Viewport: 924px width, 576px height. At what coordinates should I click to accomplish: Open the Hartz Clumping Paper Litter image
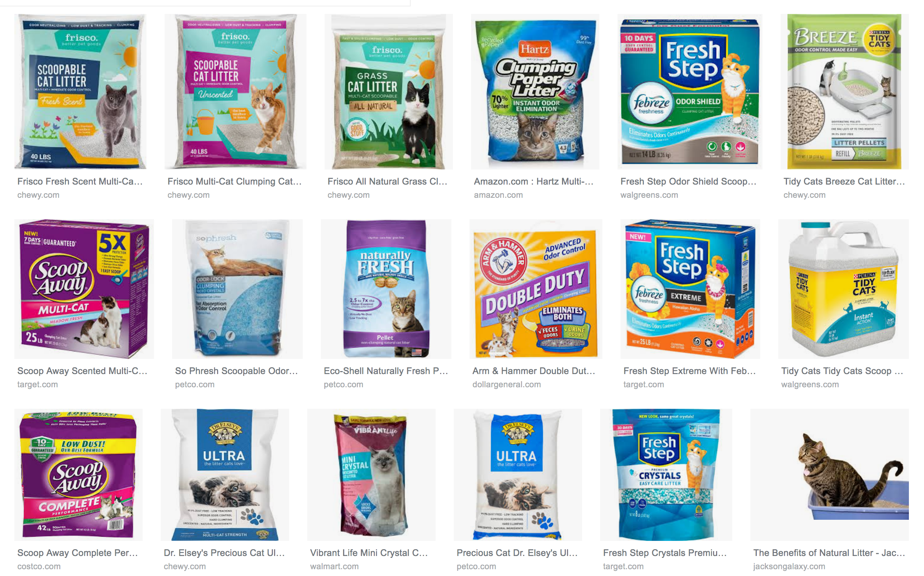click(535, 91)
